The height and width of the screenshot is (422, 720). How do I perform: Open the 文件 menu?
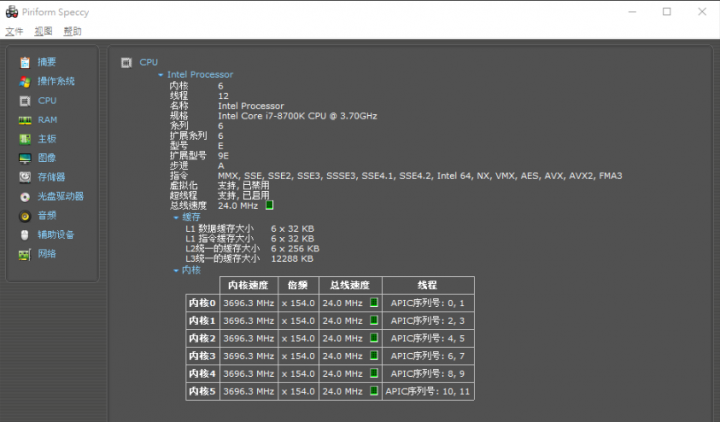[x=14, y=31]
